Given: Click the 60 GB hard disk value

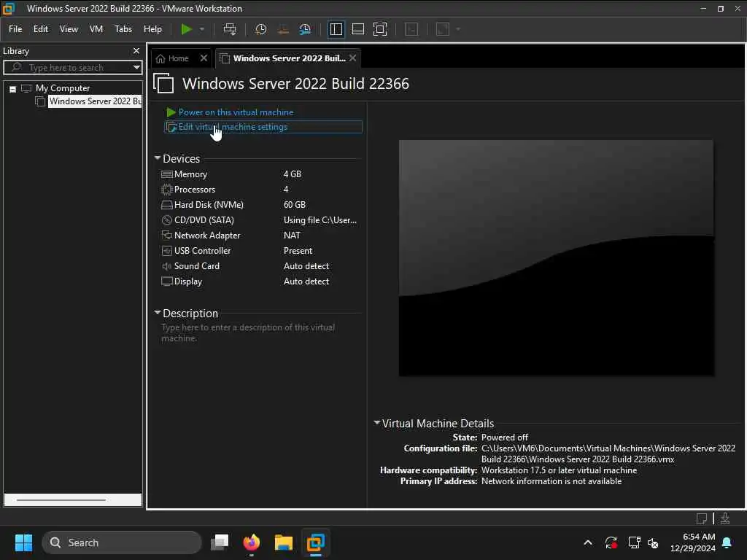Looking at the screenshot, I should [295, 205].
